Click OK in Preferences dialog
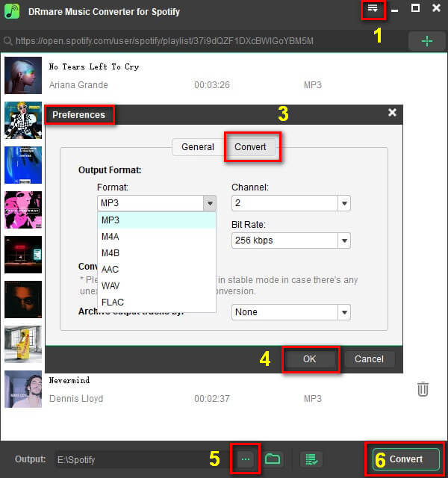This screenshot has height=478, width=448. click(310, 359)
